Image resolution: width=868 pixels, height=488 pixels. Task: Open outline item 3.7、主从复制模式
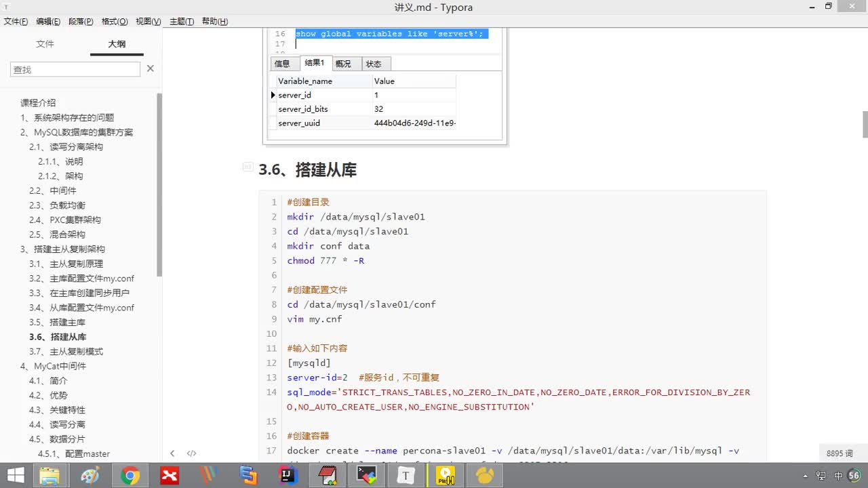(66, 351)
